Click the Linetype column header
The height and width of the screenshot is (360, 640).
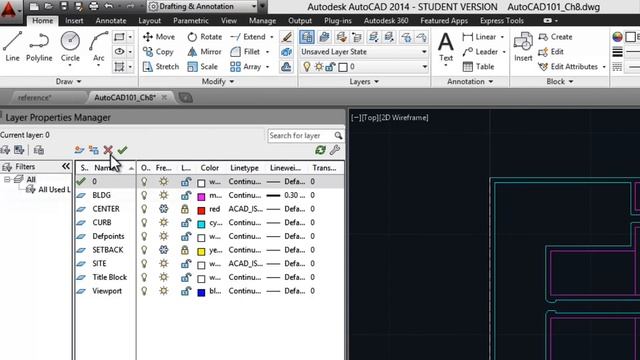coord(244,168)
